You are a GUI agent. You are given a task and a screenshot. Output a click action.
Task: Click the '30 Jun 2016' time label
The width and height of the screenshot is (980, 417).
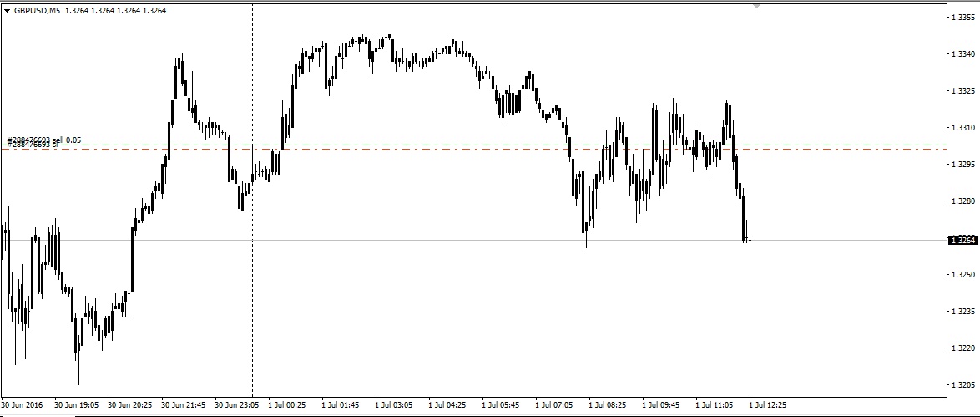click(21, 405)
